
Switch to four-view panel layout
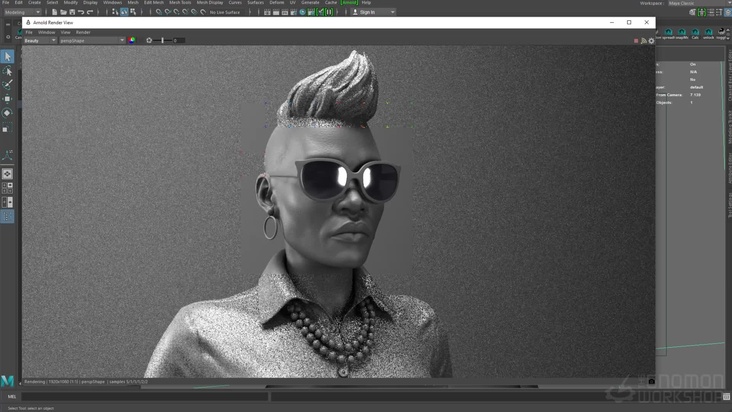pos(7,188)
